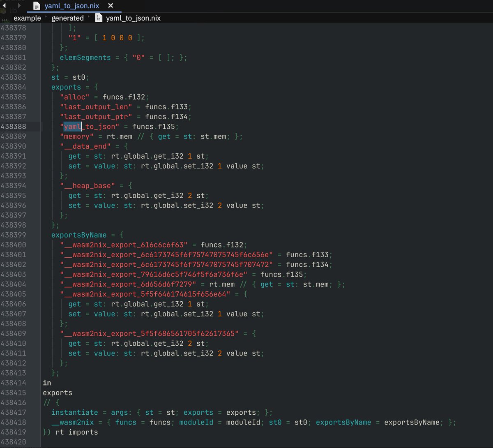This screenshot has height=448, width=493.
Task: Click 'funcs.f132' on line 438385
Action: [x=124, y=97]
